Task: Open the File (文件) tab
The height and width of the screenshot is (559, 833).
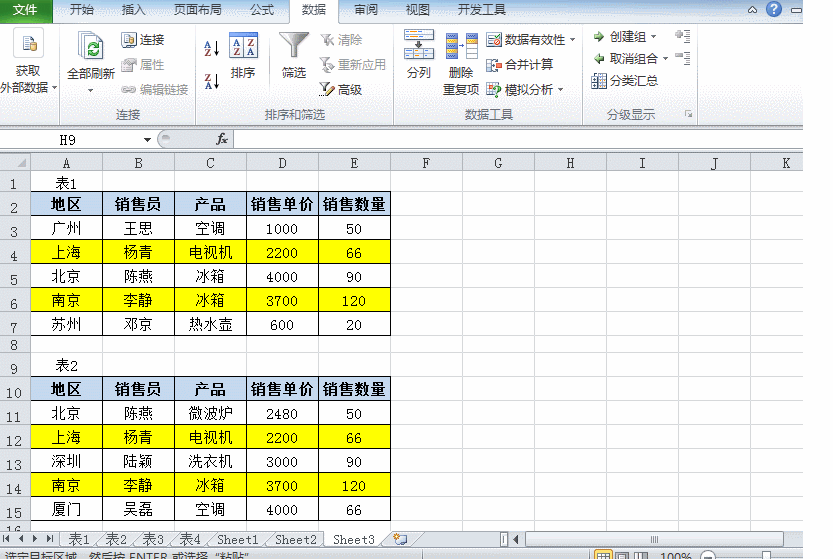Action: pyautogui.click(x=26, y=10)
